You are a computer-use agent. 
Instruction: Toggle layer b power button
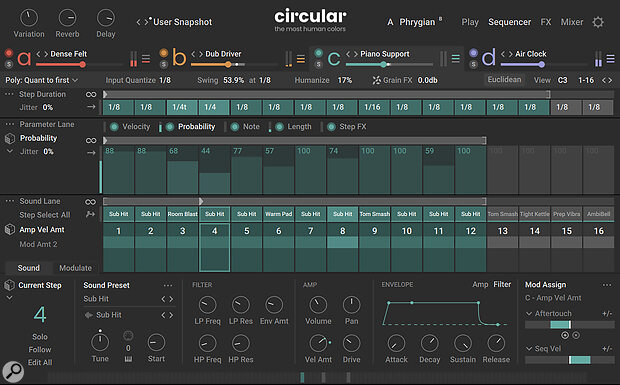163,53
